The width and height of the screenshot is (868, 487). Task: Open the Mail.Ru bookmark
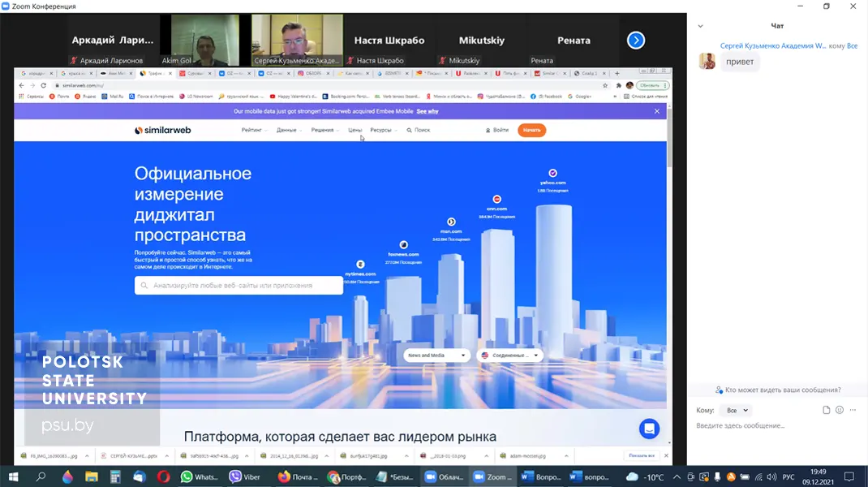[x=113, y=97]
